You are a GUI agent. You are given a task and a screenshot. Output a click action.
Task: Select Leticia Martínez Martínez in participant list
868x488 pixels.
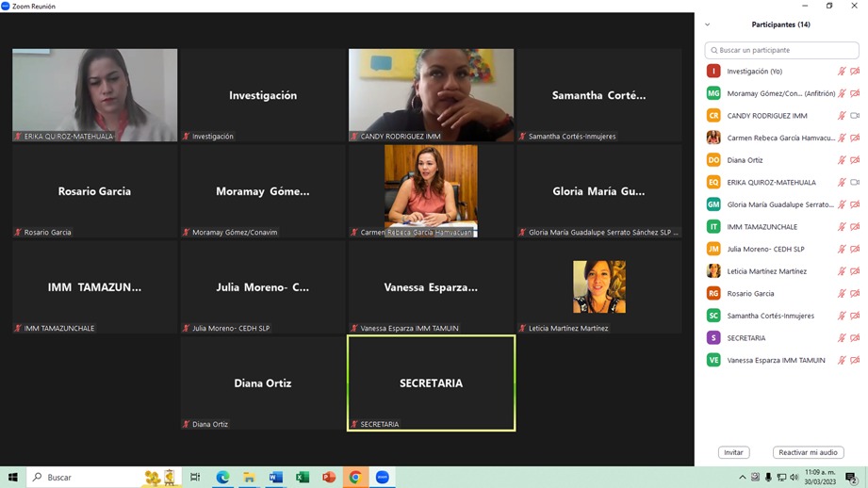coord(766,271)
